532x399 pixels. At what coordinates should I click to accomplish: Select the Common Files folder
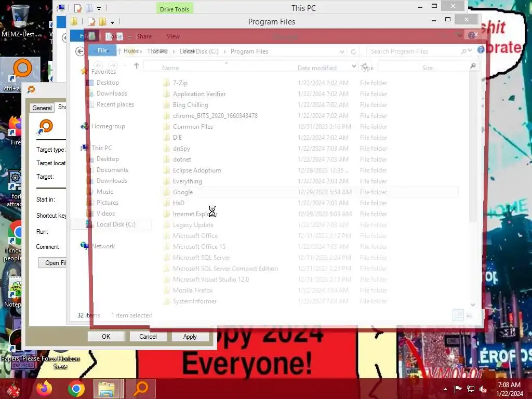(193, 127)
